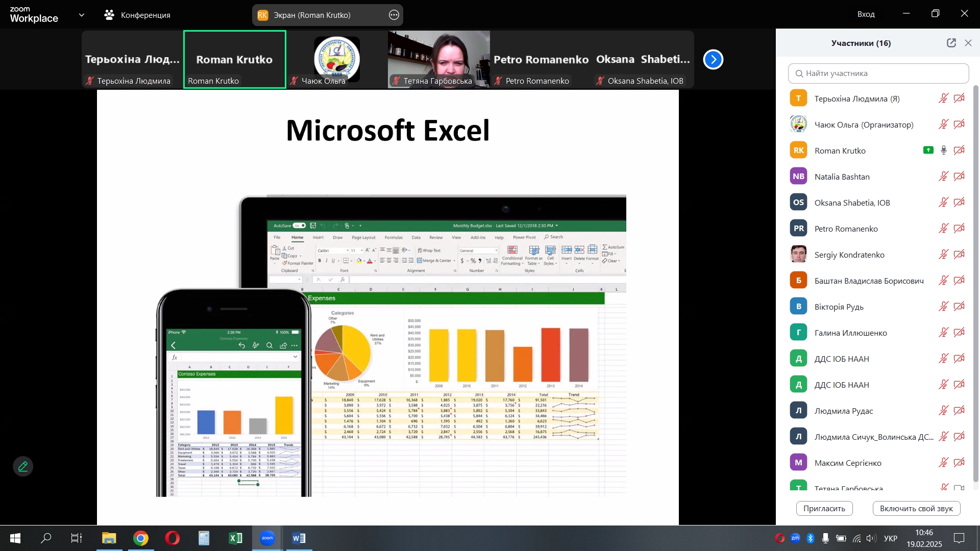Screen dimensions: 980x551
Task: Click Roman Krutko's green screen-share icon
Action: [x=928, y=151]
